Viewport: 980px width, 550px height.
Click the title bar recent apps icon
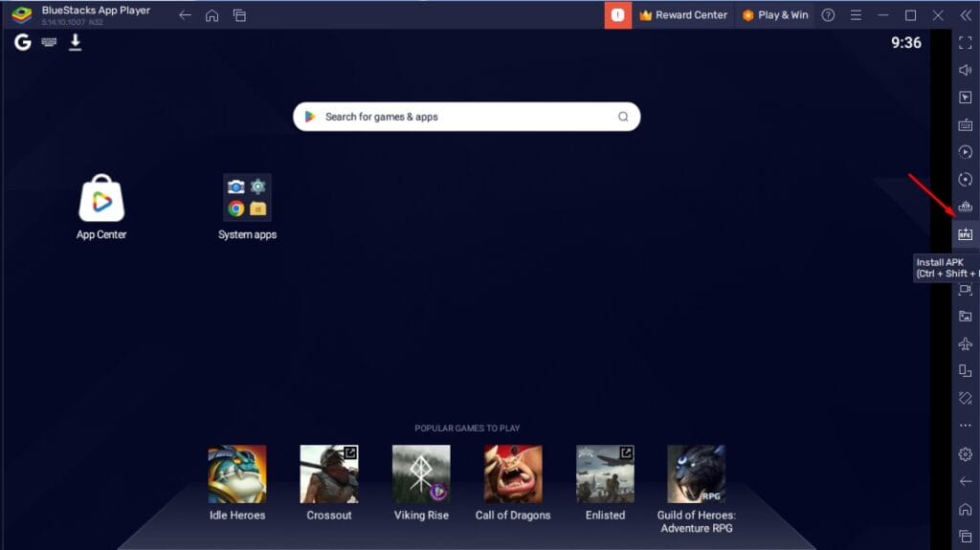pyautogui.click(x=239, y=15)
